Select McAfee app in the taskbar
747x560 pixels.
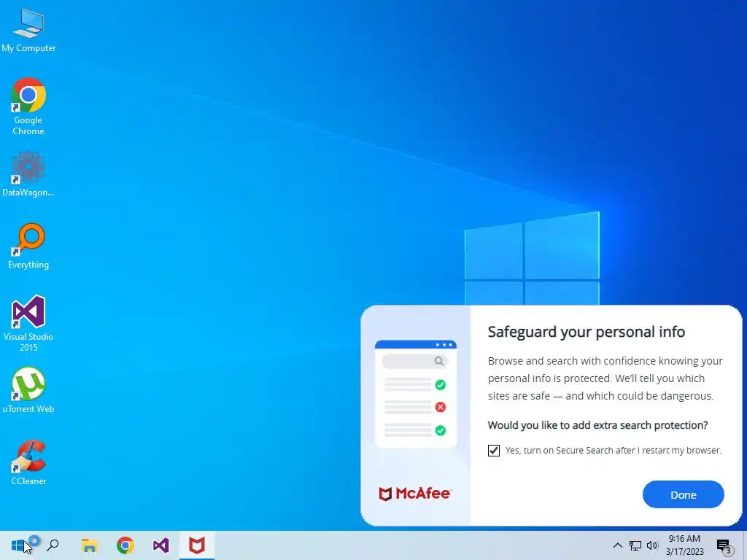point(197,545)
